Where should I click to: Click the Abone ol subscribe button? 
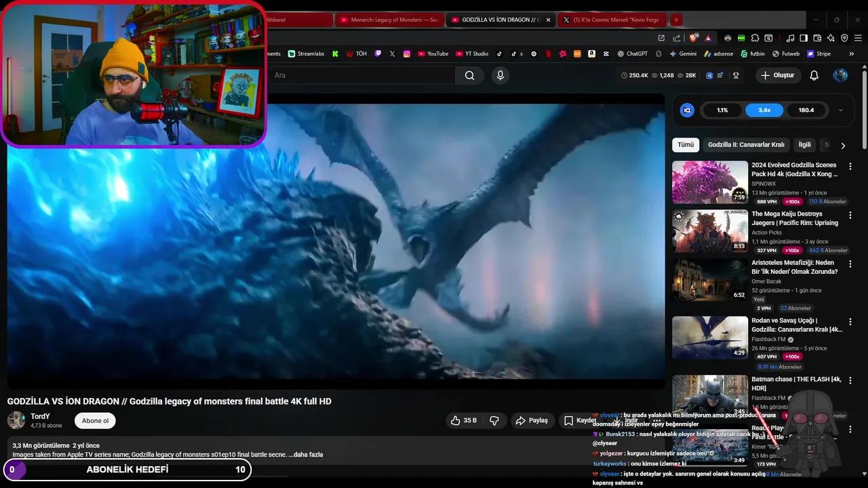[x=95, y=421]
